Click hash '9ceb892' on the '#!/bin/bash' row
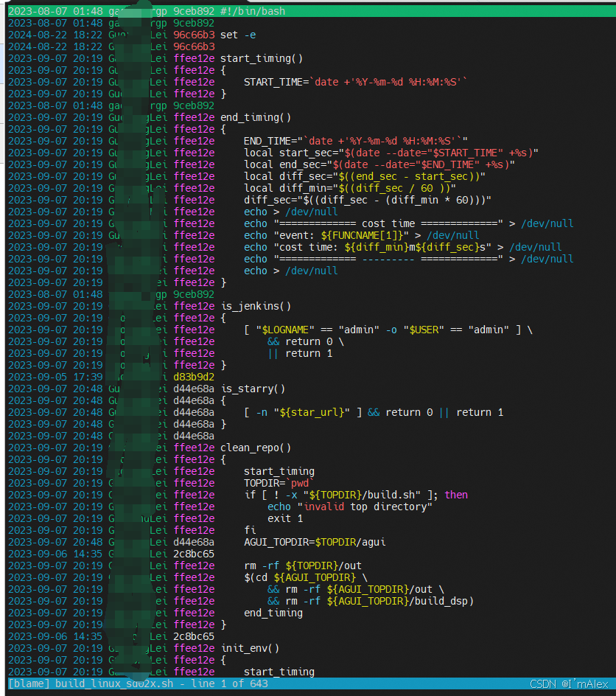Viewport: 616px width, 696px height. pyautogui.click(x=194, y=11)
